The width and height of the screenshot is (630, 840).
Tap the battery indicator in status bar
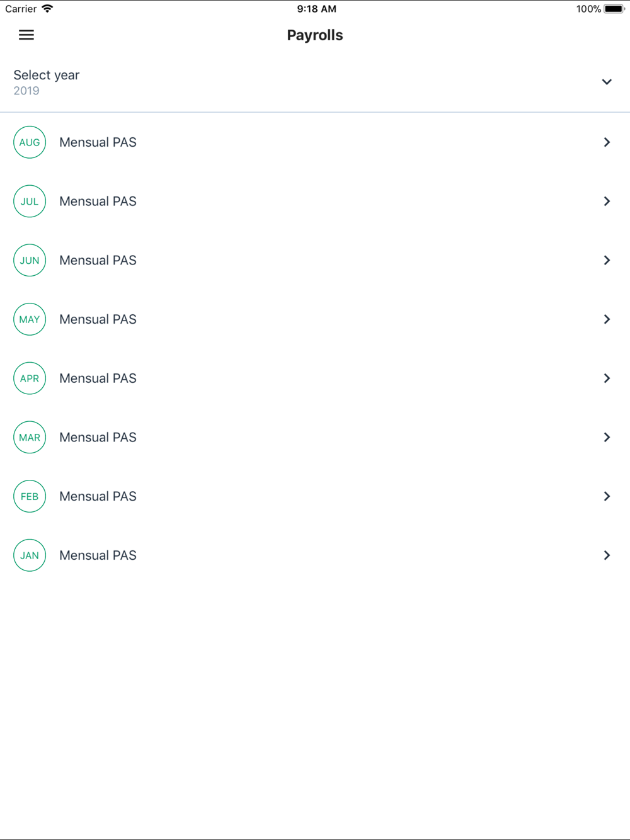coord(614,9)
